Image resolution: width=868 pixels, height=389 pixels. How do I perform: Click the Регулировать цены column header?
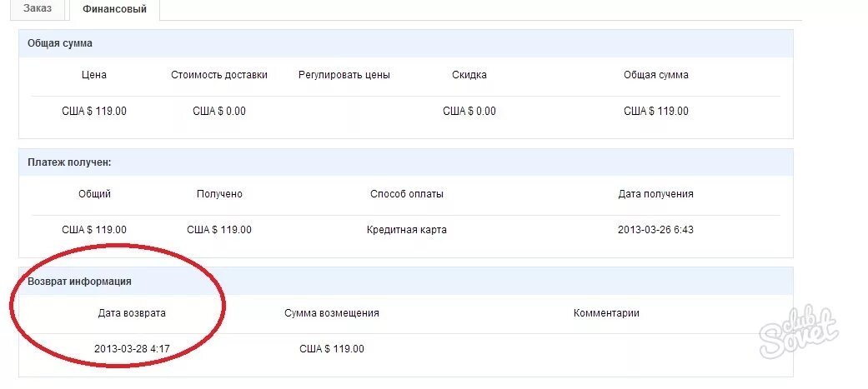(x=344, y=75)
